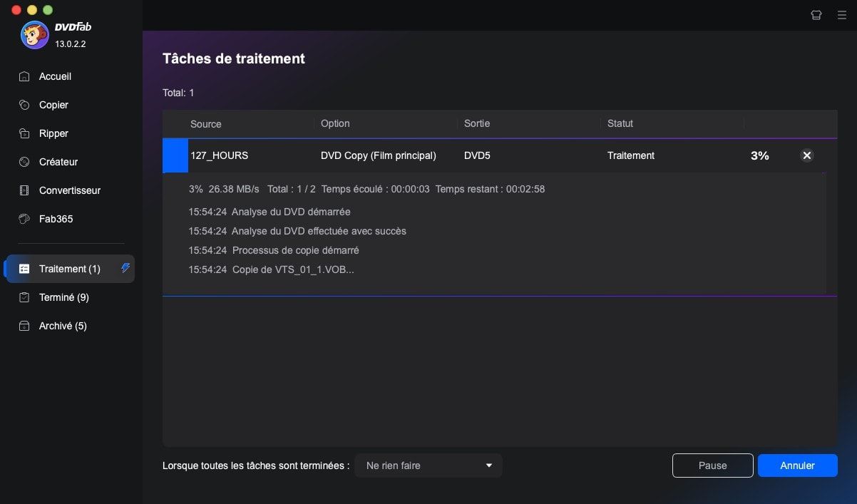The image size is (857, 504).
Task: Select the Copier disc icon
Action: pos(25,105)
